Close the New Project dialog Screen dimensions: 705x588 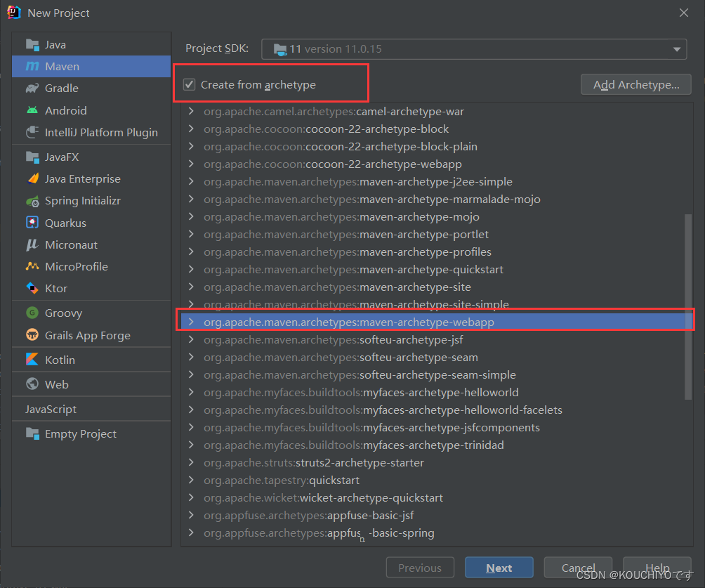(683, 13)
